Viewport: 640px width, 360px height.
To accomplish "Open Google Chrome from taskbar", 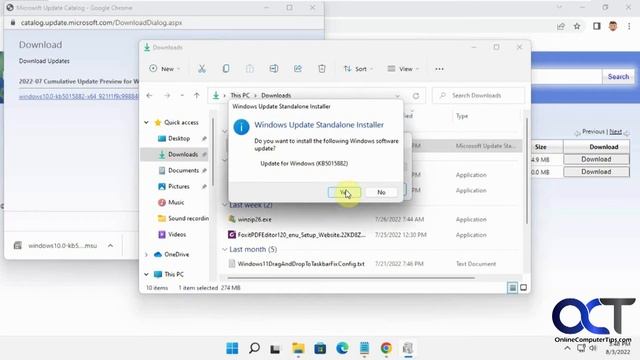I will [x=386, y=348].
